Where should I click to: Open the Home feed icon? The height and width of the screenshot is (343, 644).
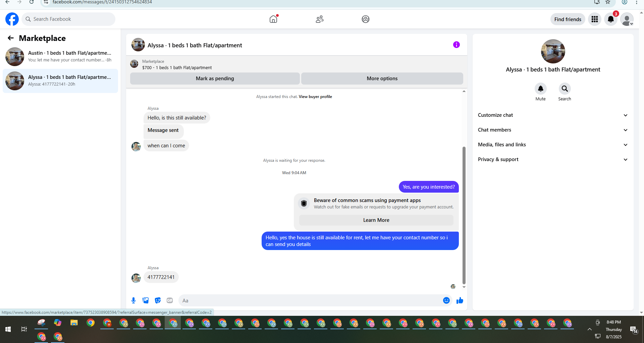point(274,19)
